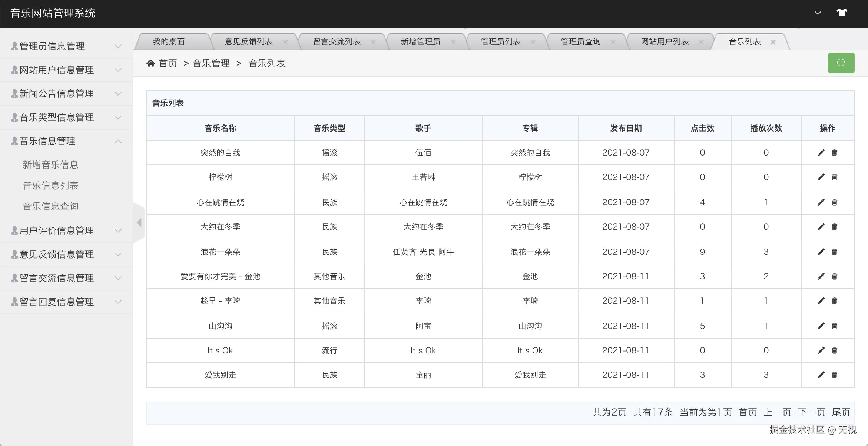Jump to 尾页 in pagination

841,412
